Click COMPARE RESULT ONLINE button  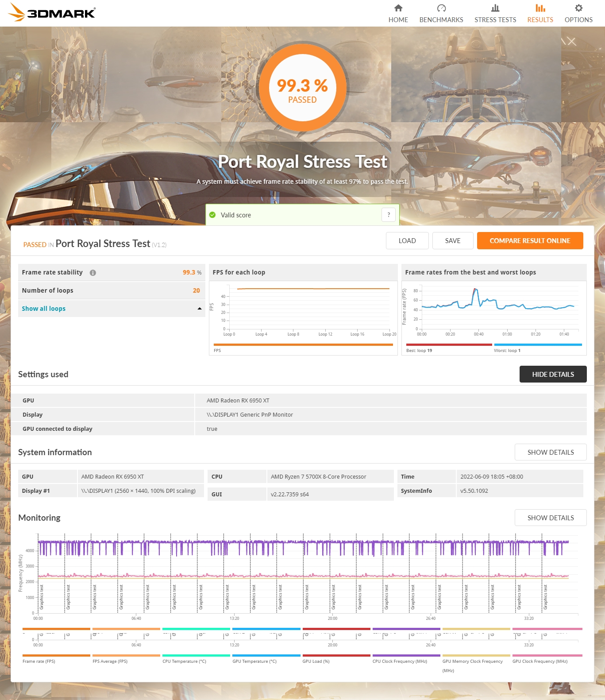530,241
